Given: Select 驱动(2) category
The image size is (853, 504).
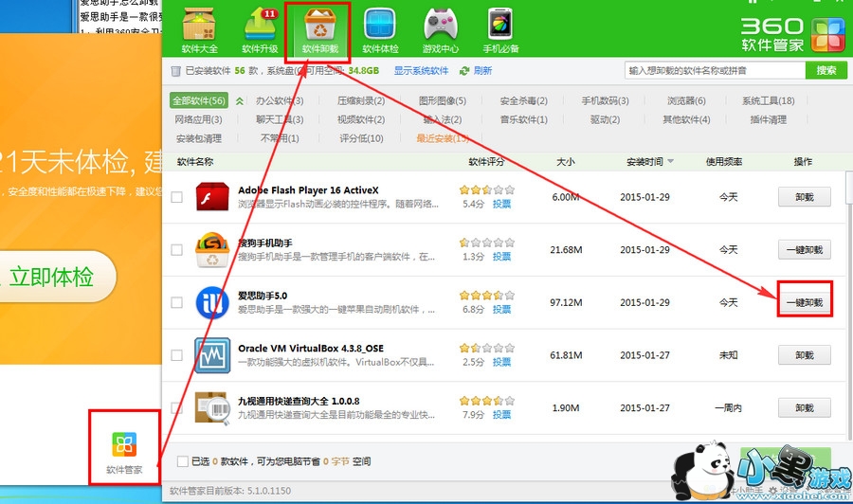Looking at the screenshot, I should (605, 119).
